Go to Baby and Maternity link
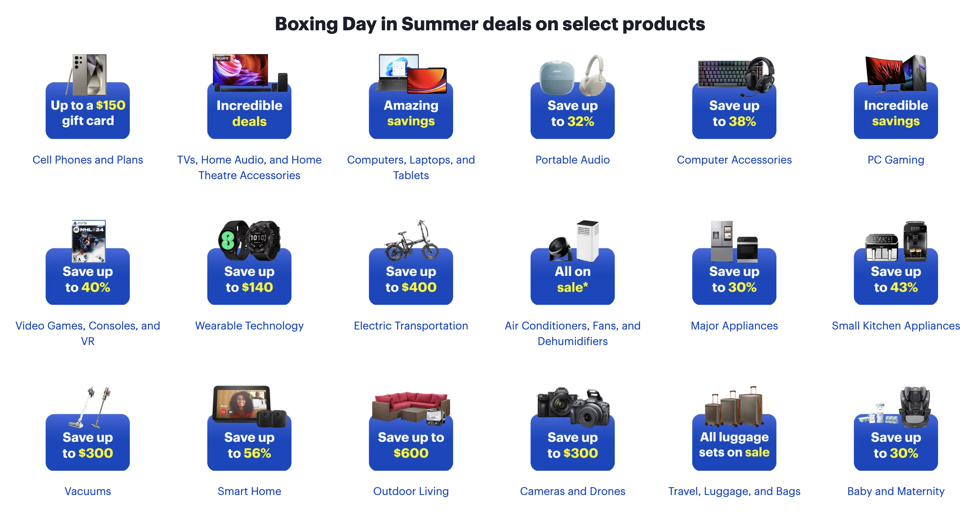This screenshot has height=516, width=980. tap(896, 492)
